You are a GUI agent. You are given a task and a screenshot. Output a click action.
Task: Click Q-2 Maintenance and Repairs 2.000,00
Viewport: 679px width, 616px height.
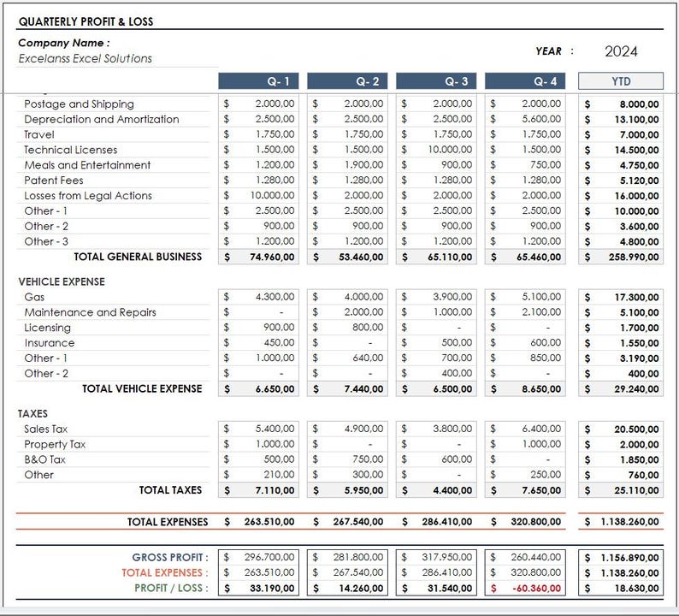(x=363, y=312)
